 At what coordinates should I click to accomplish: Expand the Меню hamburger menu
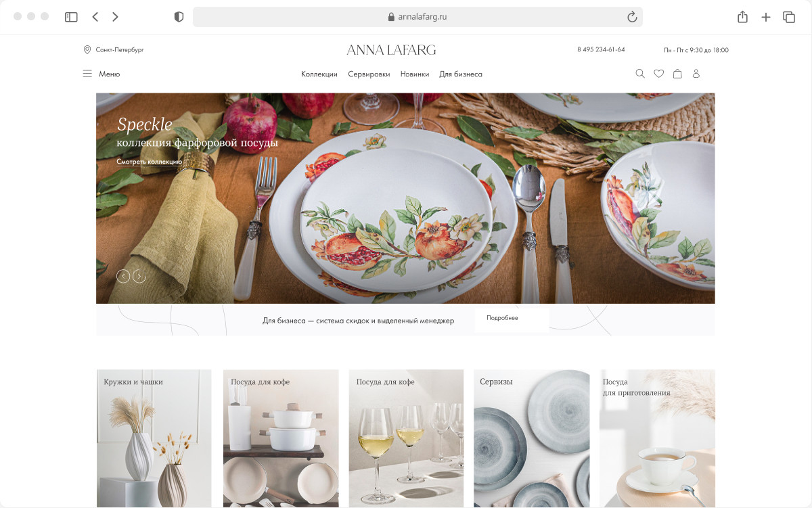coord(101,74)
